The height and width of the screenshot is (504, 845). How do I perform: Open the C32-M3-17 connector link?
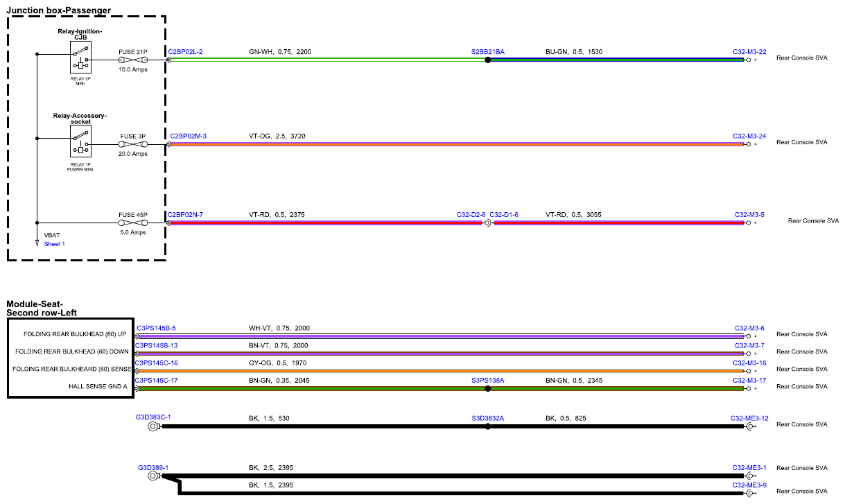pos(749,380)
